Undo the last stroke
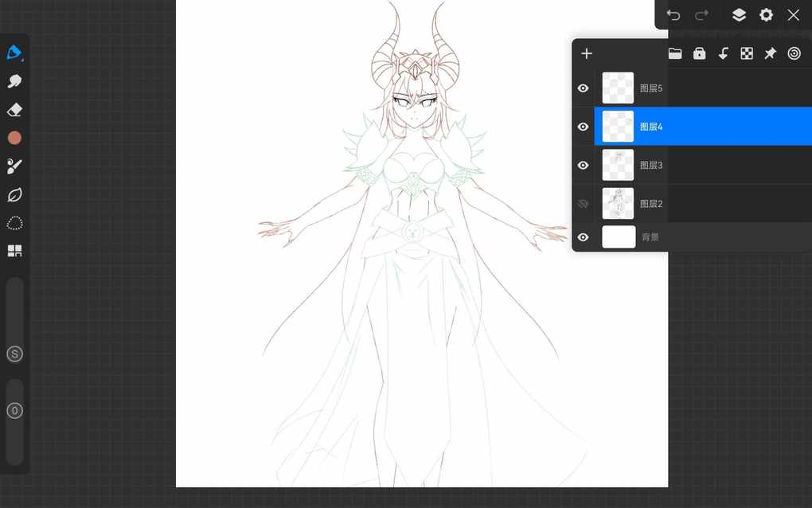 673,15
